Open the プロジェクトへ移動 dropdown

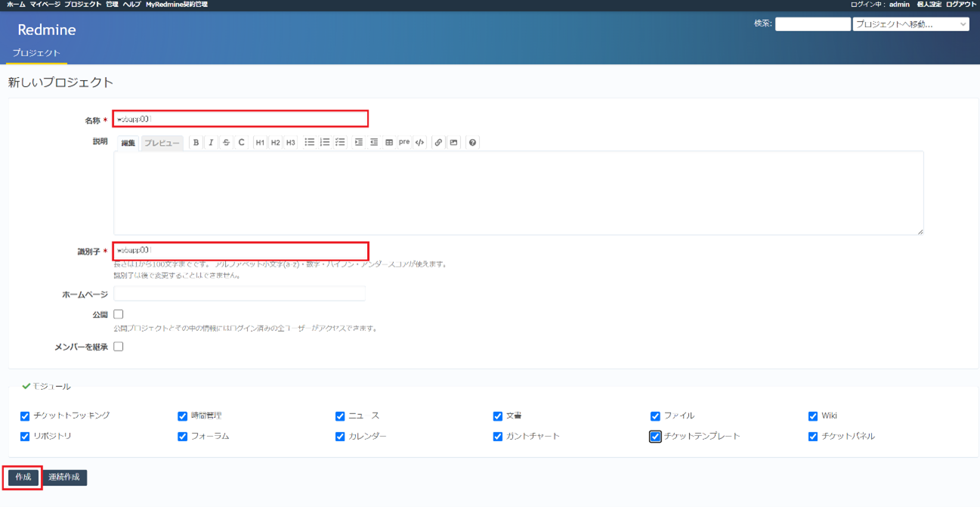click(911, 23)
